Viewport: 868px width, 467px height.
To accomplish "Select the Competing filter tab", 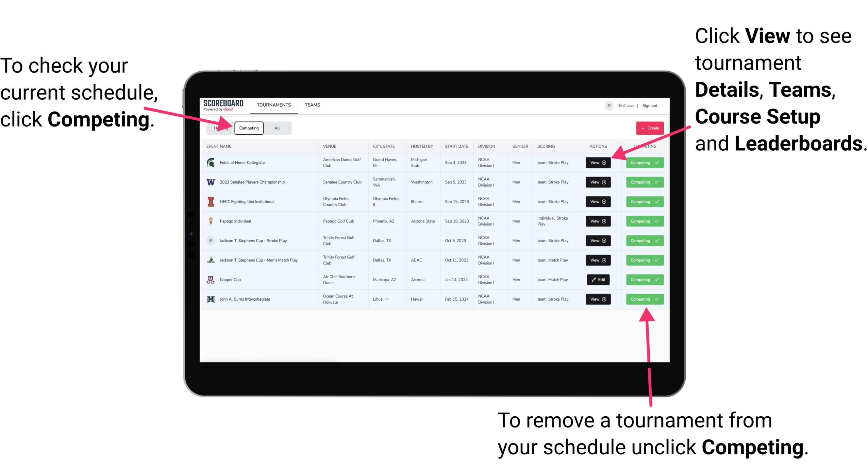I will pos(248,128).
